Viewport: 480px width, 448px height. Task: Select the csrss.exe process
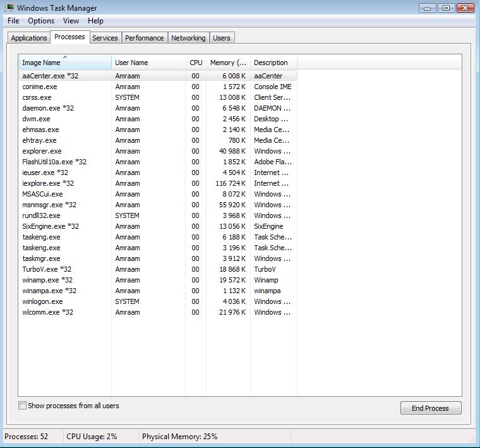158,97
